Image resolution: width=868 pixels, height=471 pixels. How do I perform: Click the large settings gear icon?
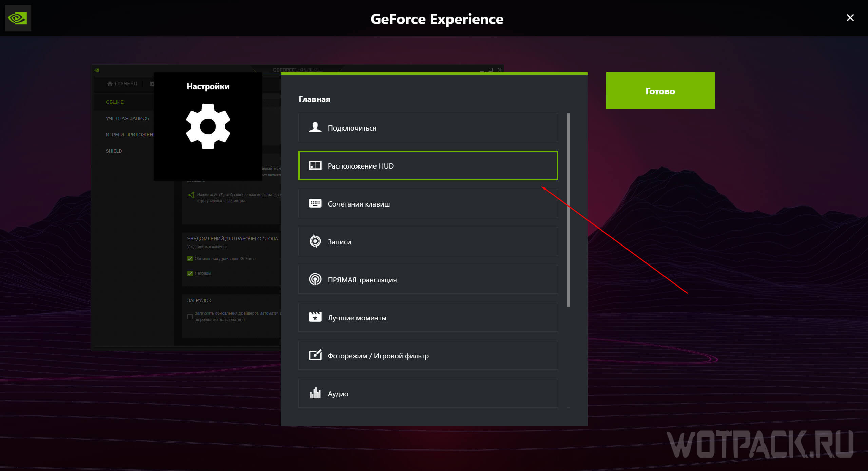click(208, 126)
